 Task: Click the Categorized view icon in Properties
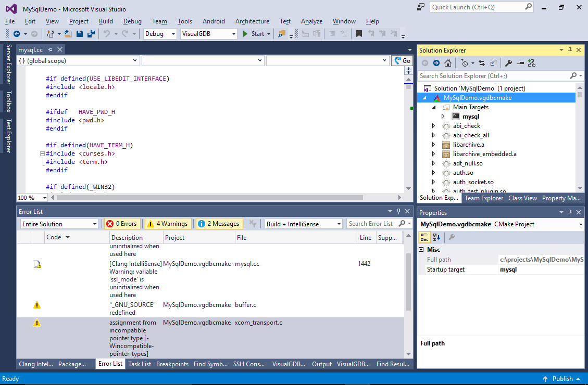tap(424, 237)
